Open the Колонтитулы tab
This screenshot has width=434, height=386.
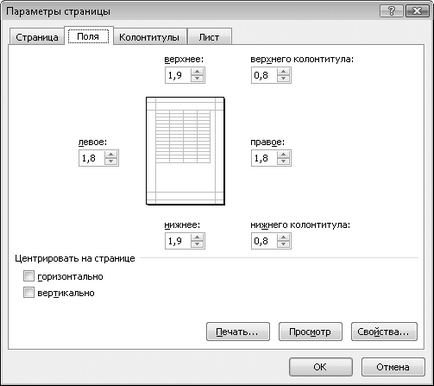pyautogui.click(x=149, y=37)
